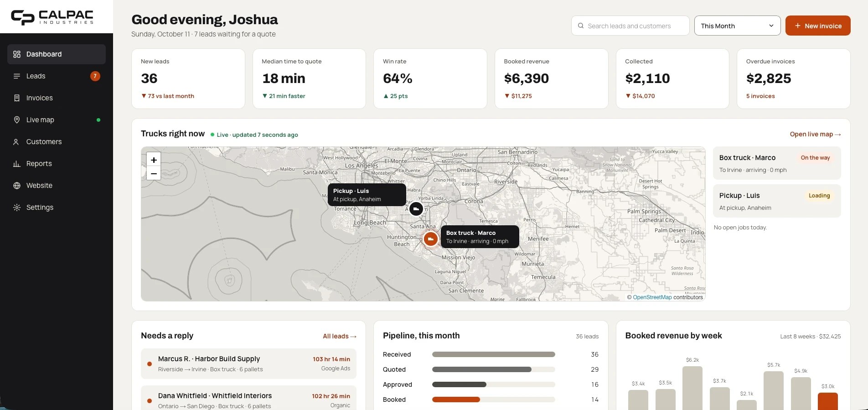Click the Customers person icon in sidebar
Image resolution: width=868 pixels, height=410 pixels.
coord(17,142)
